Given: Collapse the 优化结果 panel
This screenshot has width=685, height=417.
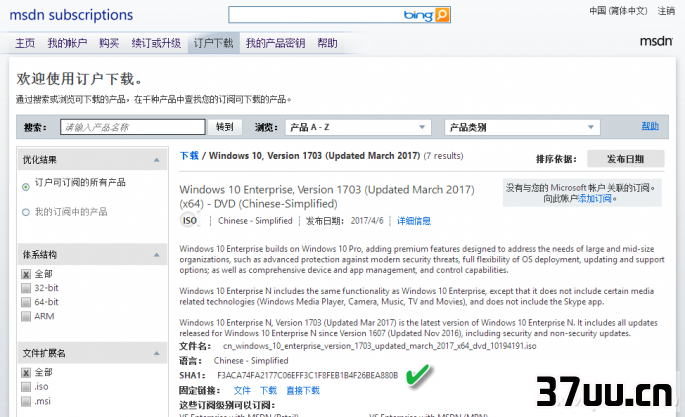Looking at the screenshot, I should [x=157, y=160].
